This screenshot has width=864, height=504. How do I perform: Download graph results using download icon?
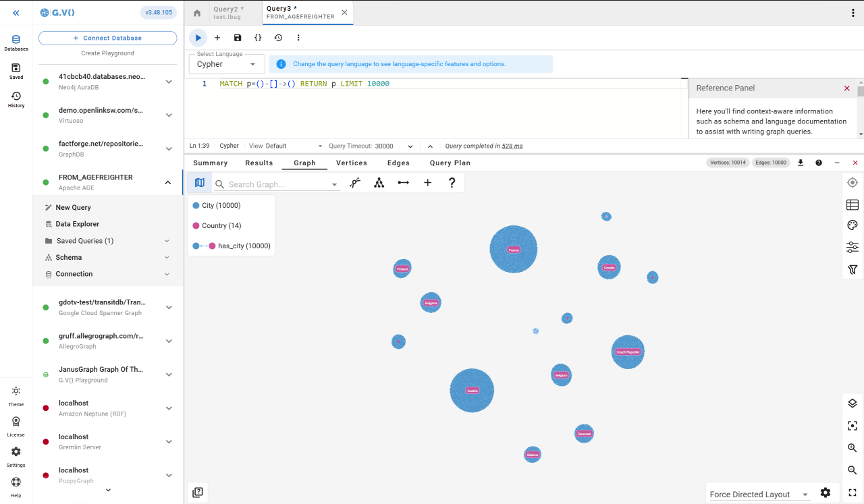point(801,163)
